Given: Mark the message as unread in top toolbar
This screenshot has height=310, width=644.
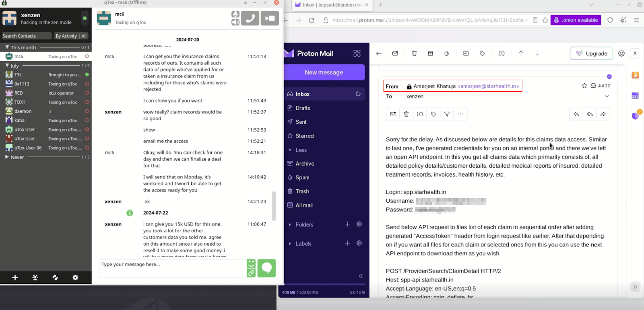Looking at the screenshot, I should (x=395, y=53).
